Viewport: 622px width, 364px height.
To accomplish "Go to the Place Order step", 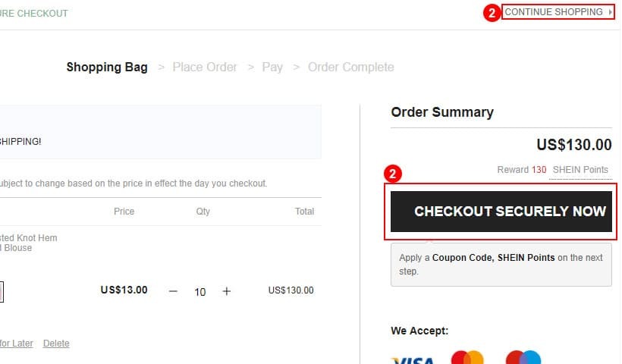I will [204, 67].
